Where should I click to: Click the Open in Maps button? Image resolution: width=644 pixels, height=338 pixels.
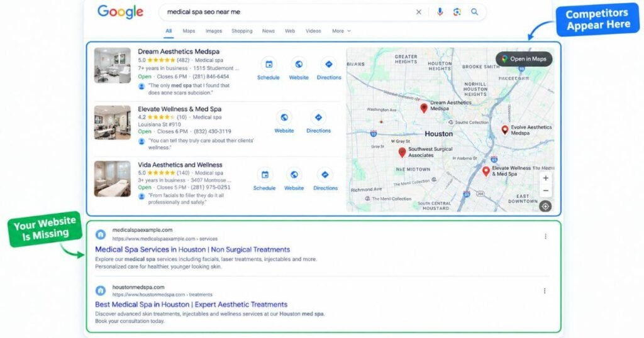pos(524,59)
